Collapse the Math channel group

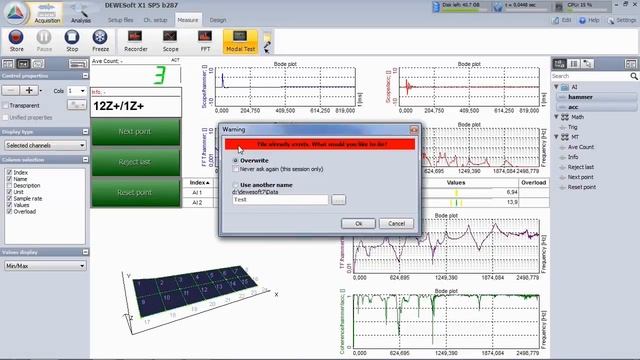(556, 117)
